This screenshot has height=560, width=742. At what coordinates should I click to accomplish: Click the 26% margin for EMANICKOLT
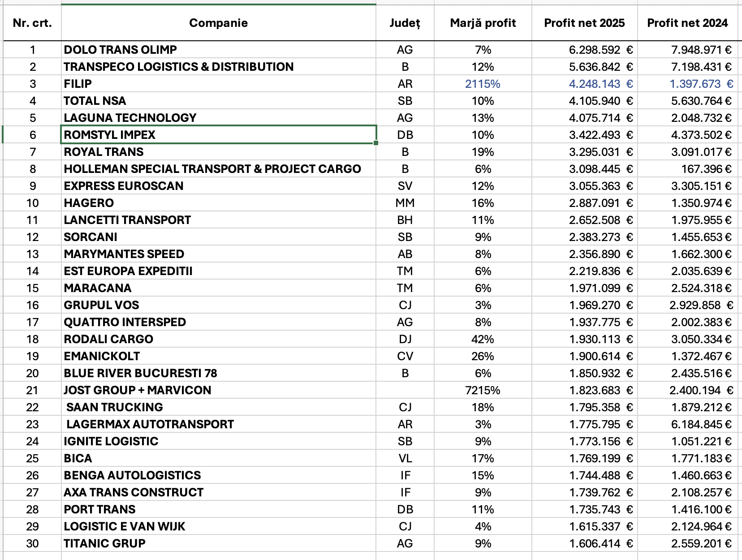pos(483,356)
